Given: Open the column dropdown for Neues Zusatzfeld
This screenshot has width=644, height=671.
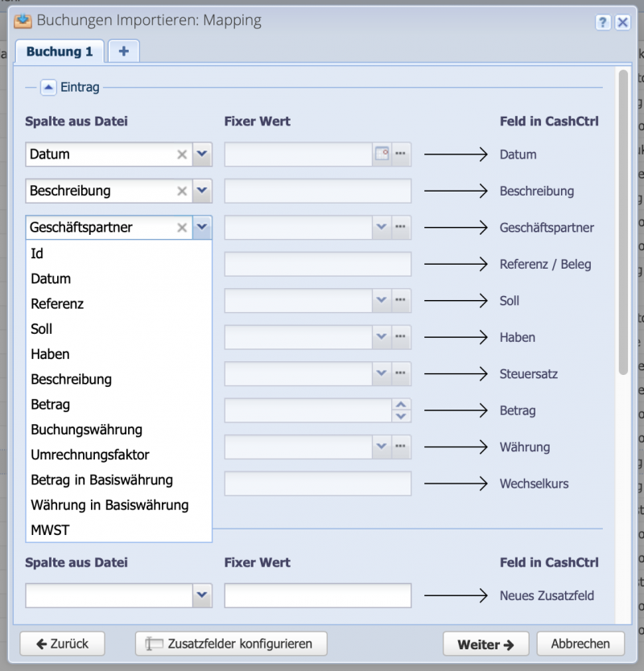Looking at the screenshot, I should [x=202, y=595].
